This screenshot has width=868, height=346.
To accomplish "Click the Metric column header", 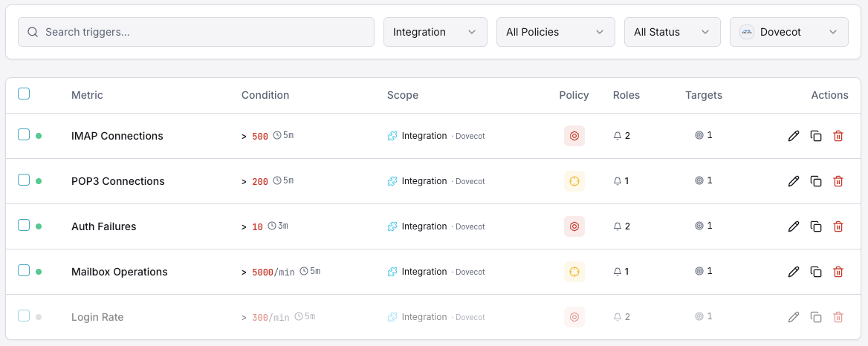I will (x=87, y=95).
